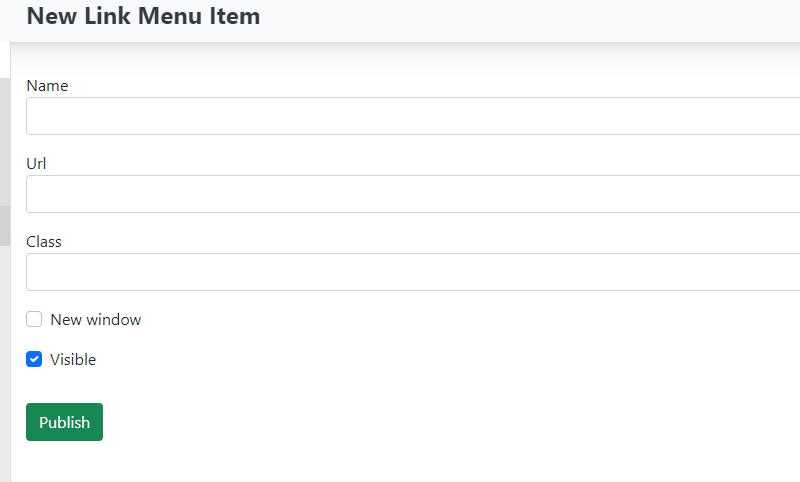This screenshot has width=800, height=482.
Task: Click blank space right of Name label
Action: point(400,86)
